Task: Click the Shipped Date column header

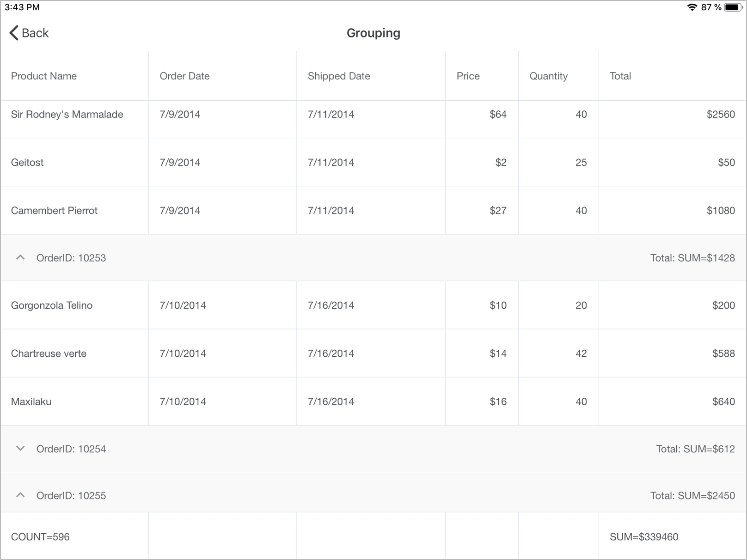Action: click(339, 76)
